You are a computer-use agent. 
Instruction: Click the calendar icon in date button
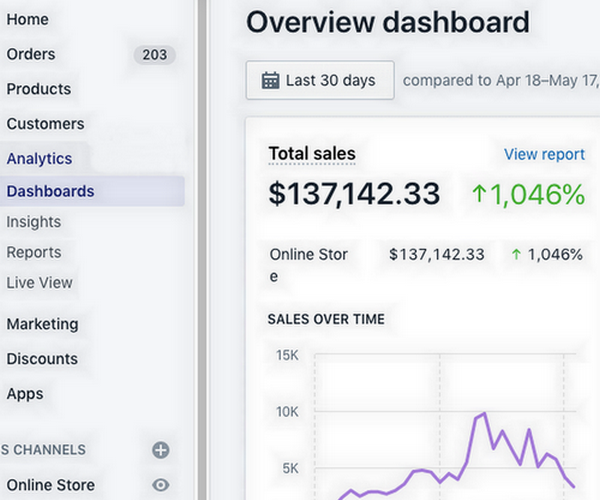point(270,80)
